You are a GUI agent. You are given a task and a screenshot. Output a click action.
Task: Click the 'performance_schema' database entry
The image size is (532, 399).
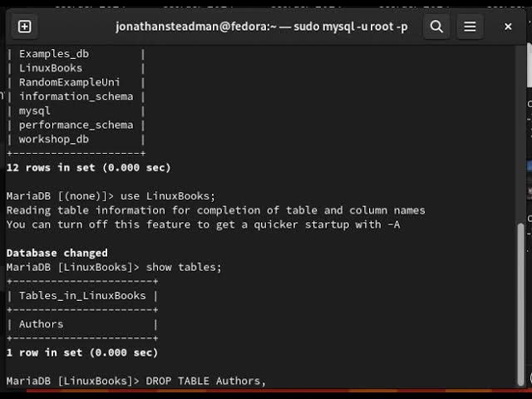coord(76,125)
